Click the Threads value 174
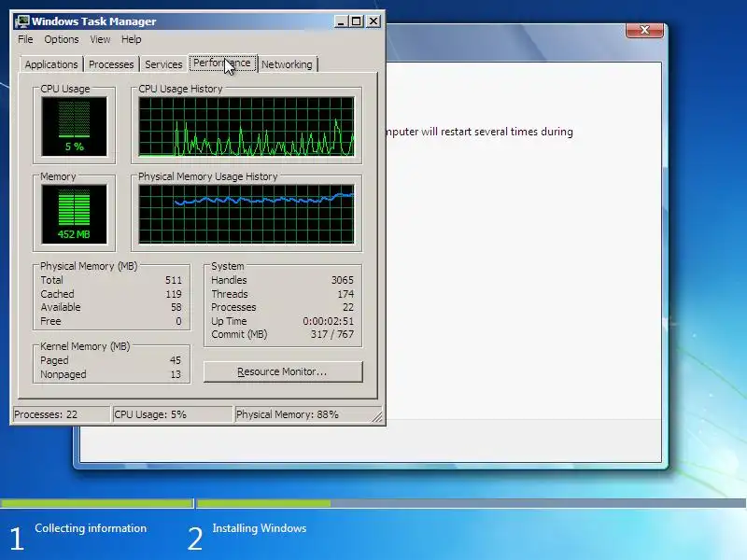This screenshot has height=560, width=747. [x=345, y=294]
